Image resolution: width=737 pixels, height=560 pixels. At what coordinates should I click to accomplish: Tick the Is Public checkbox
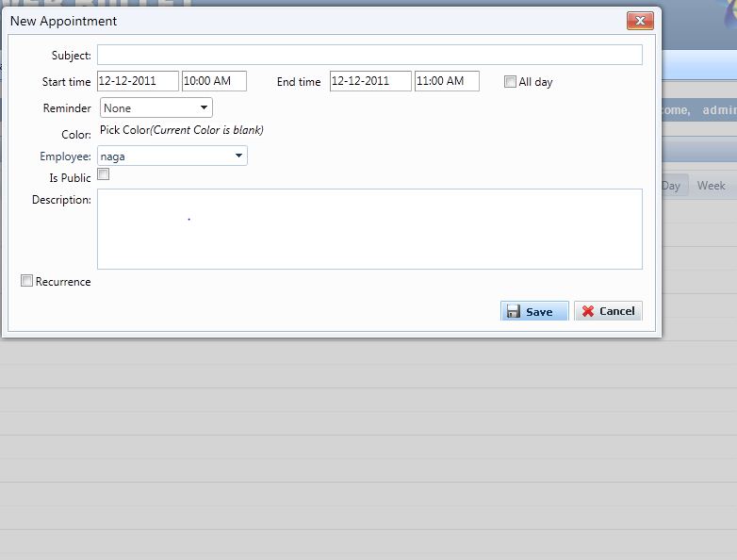[x=104, y=174]
